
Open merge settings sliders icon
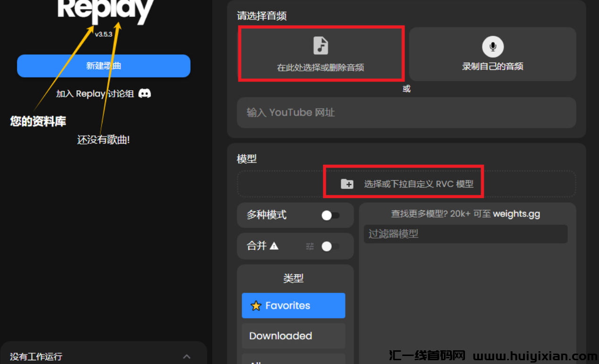click(310, 246)
